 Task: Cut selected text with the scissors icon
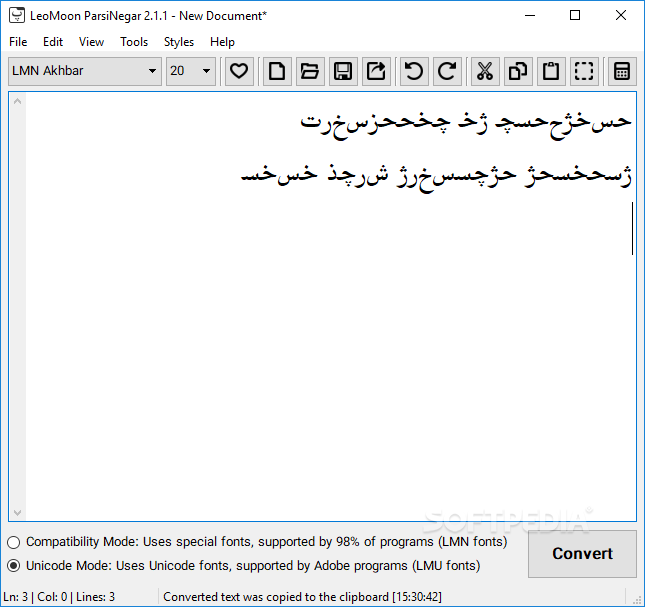point(485,71)
